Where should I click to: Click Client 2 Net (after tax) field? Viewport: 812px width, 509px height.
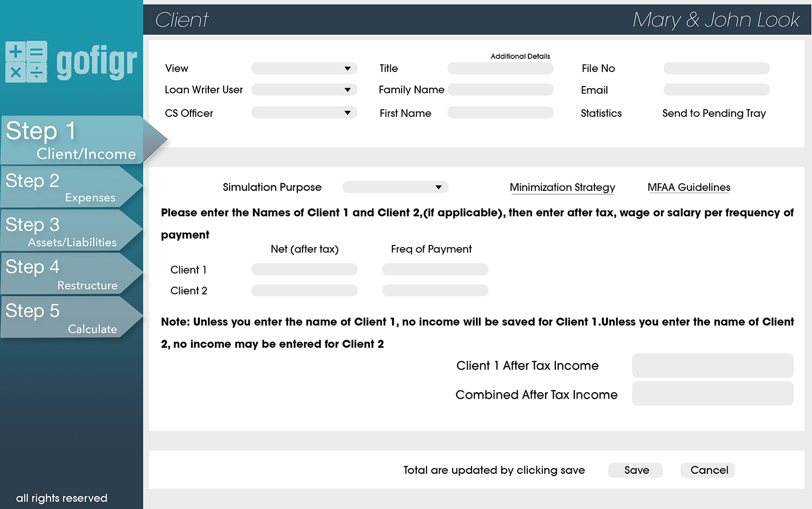coord(304,290)
